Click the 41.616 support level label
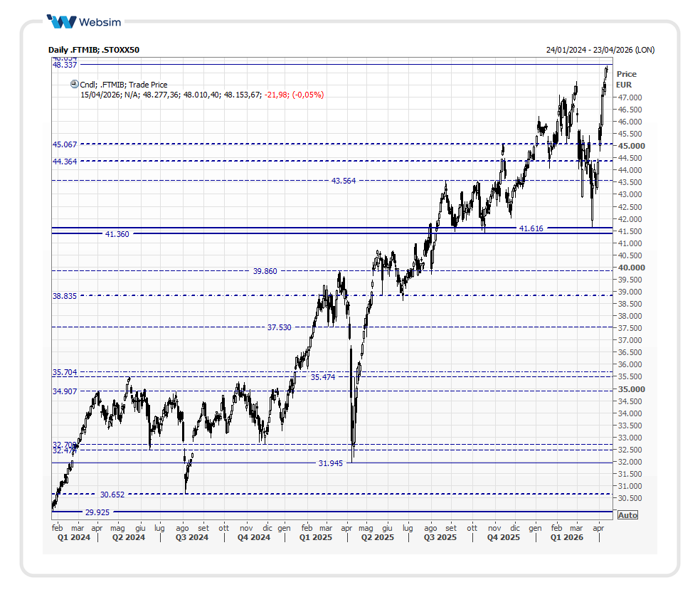 pyautogui.click(x=531, y=228)
